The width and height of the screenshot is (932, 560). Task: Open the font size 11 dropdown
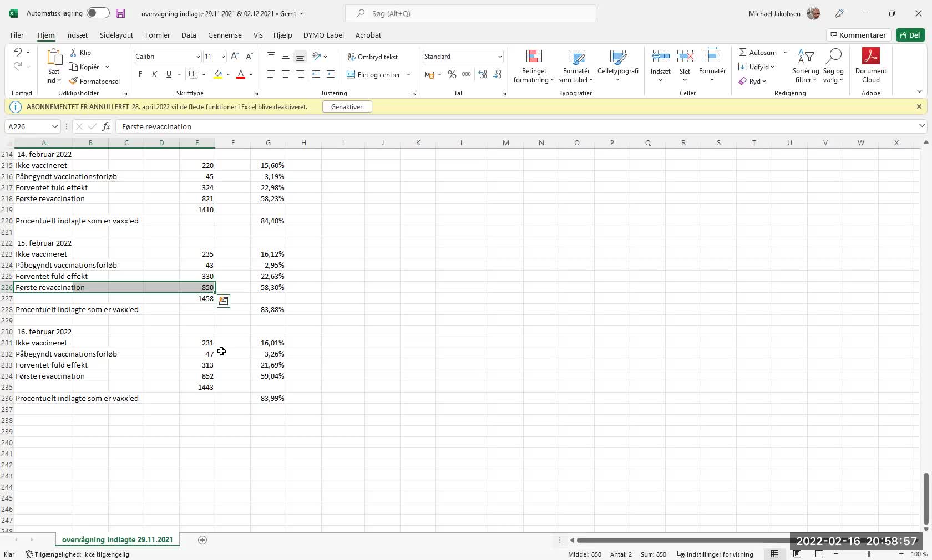point(223,57)
